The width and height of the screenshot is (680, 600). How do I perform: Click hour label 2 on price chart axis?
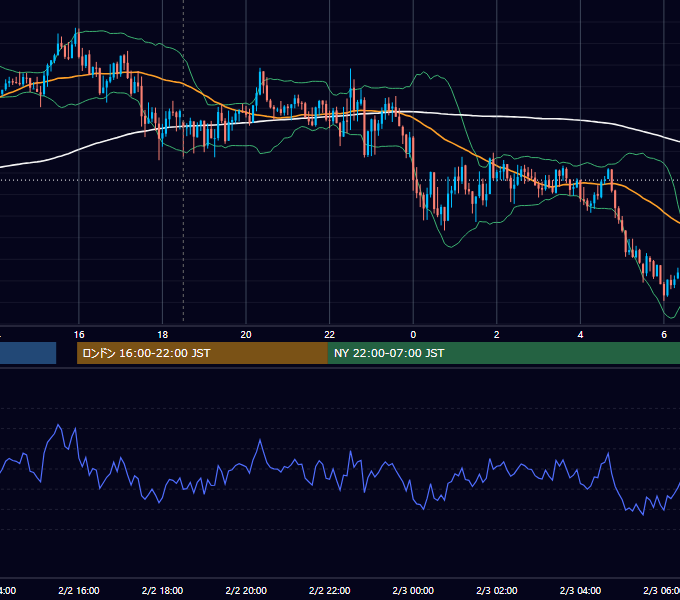(x=497, y=335)
